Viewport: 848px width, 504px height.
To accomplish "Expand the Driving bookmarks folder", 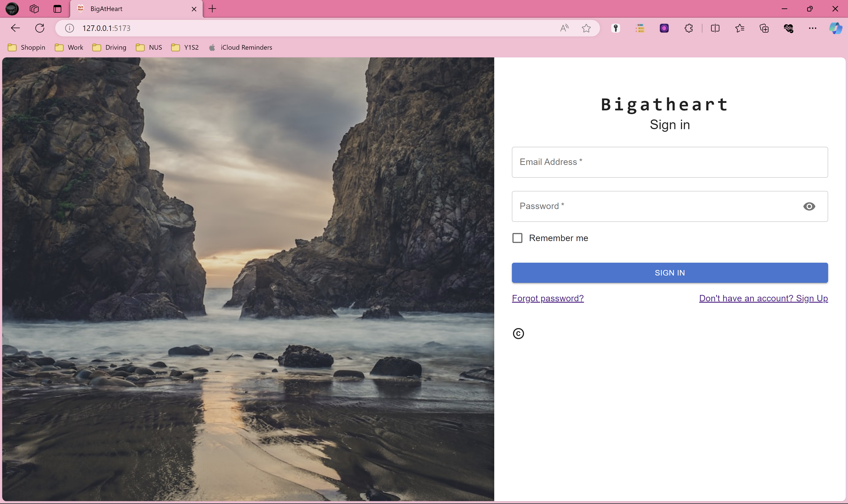I will (109, 47).
